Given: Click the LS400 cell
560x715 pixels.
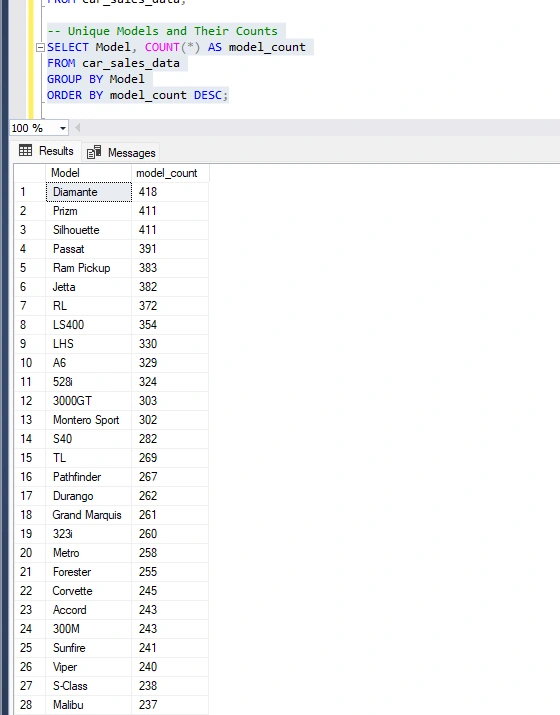Looking at the screenshot, I should (88, 325).
